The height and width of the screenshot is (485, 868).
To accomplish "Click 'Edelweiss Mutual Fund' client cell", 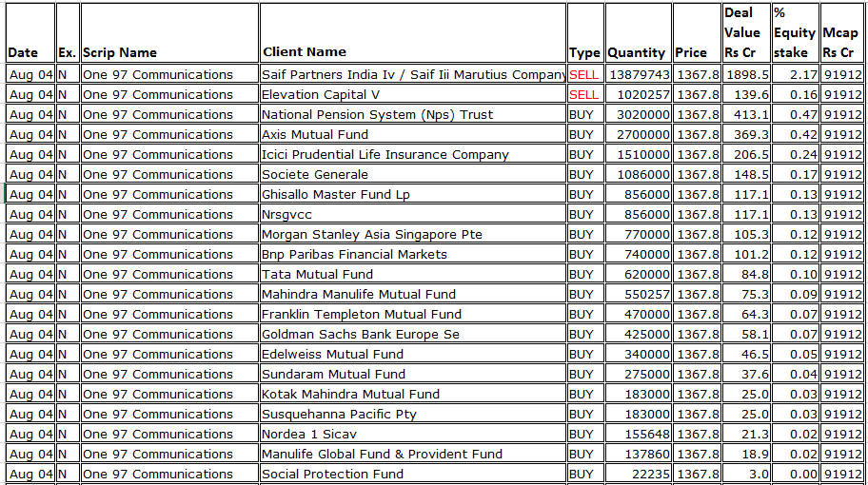I will click(413, 354).
